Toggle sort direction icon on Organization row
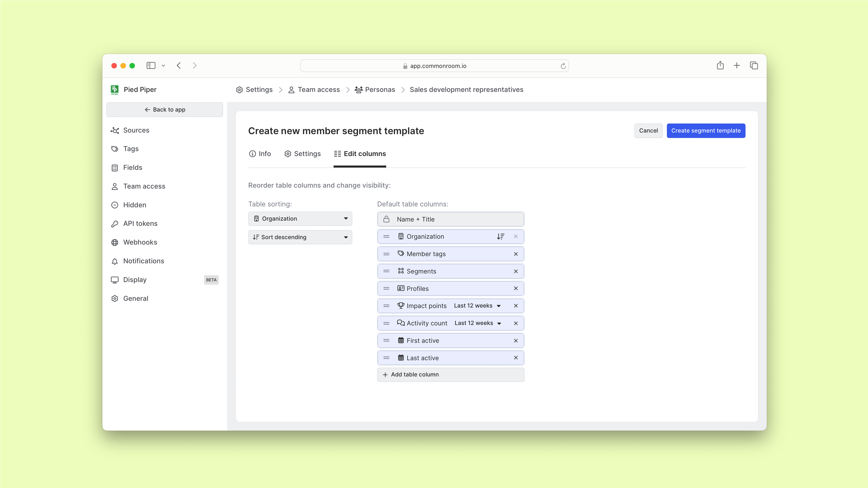Image resolution: width=868 pixels, height=488 pixels. [x=500, y=236]
